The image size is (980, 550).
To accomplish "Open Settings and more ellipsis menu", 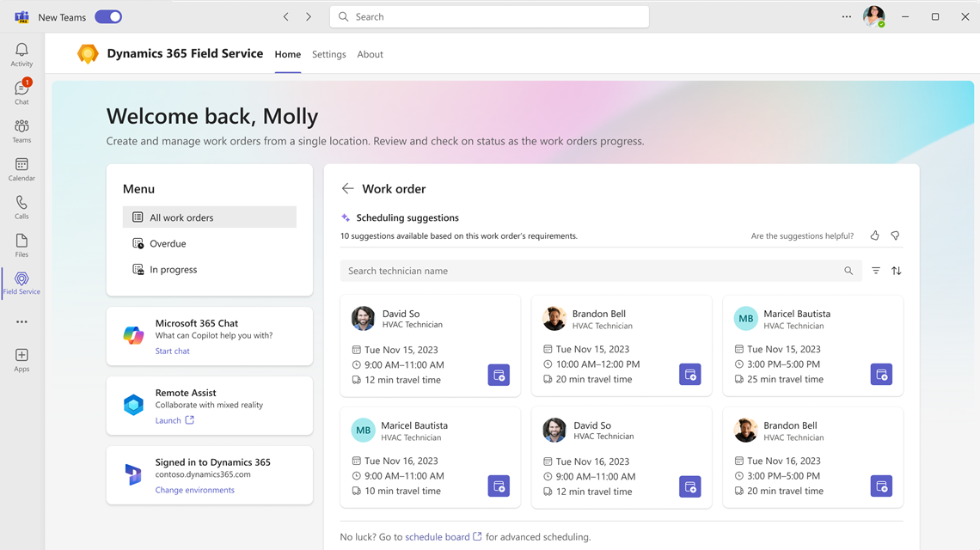I will (846, 17).
